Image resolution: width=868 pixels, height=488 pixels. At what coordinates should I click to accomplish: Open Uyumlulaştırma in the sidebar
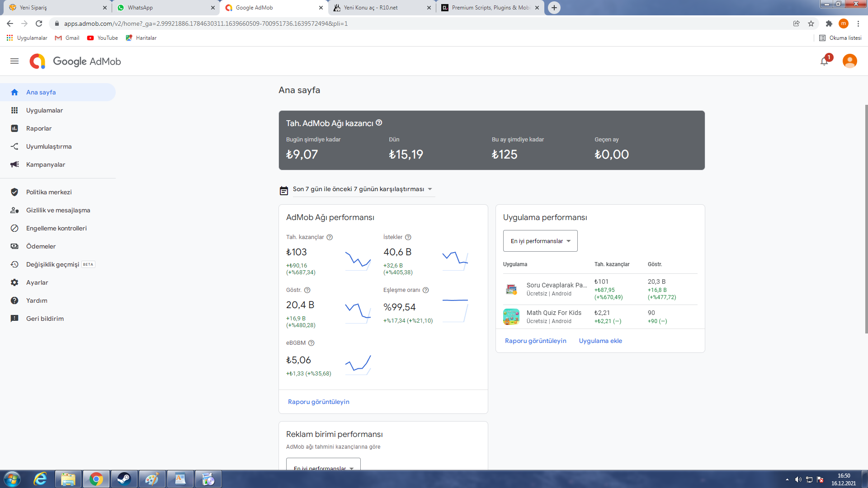tap(58, 146)
